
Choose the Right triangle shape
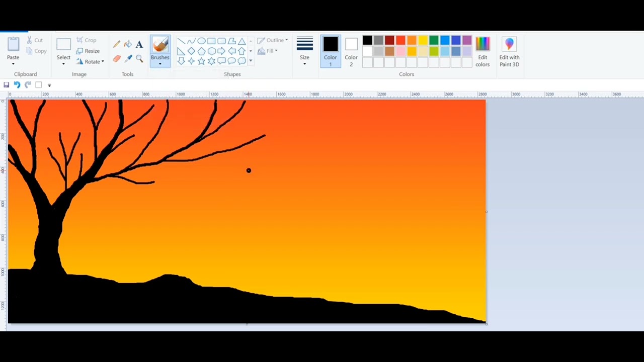pos(181,51)
